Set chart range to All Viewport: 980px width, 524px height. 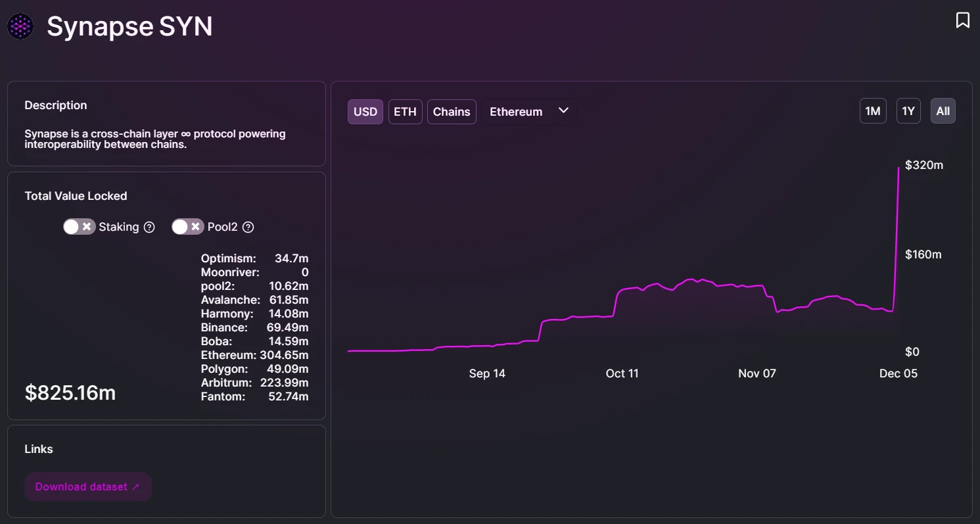click(x=943, y=111)
